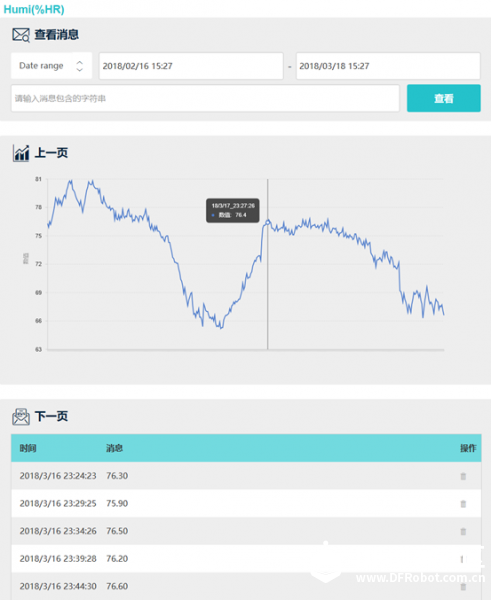Click the 时间 column header

coord(28,448)
